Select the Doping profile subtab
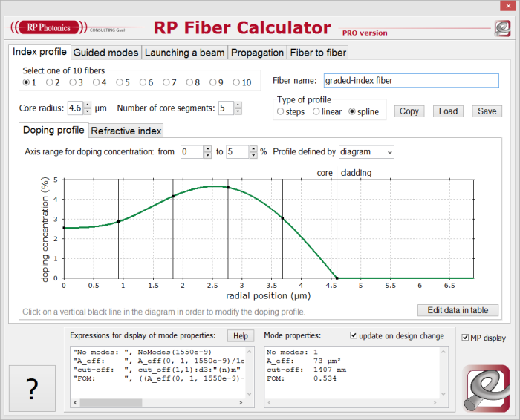Viewport: 520px width, 420px height. (x=53, y=130)
